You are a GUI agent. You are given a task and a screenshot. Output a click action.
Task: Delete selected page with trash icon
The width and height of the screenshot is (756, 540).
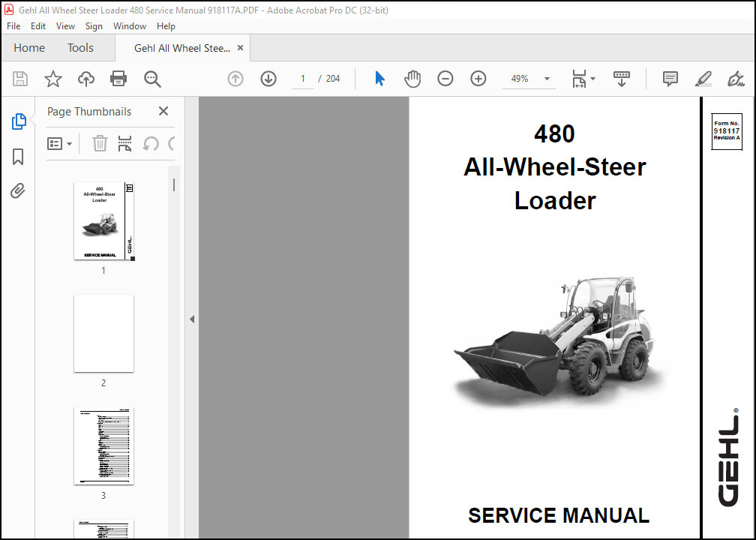coord(100,143)
